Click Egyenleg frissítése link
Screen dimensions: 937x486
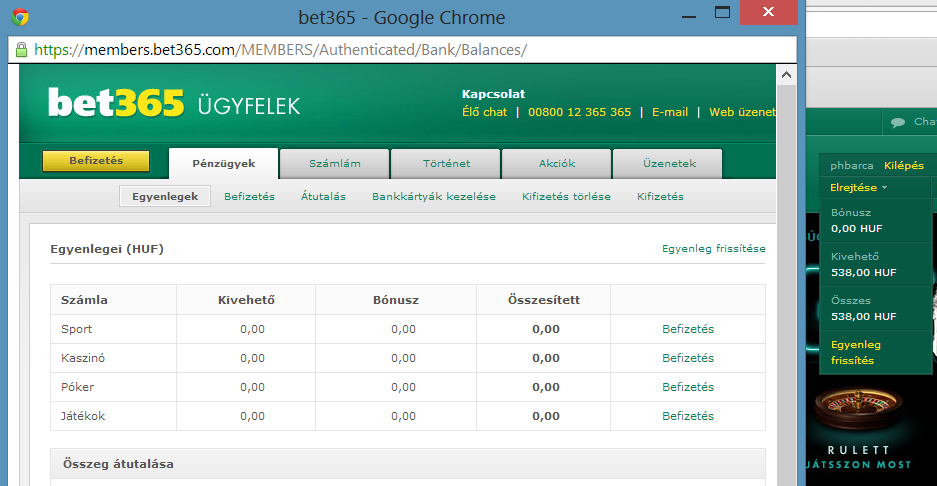click(714, 249)
